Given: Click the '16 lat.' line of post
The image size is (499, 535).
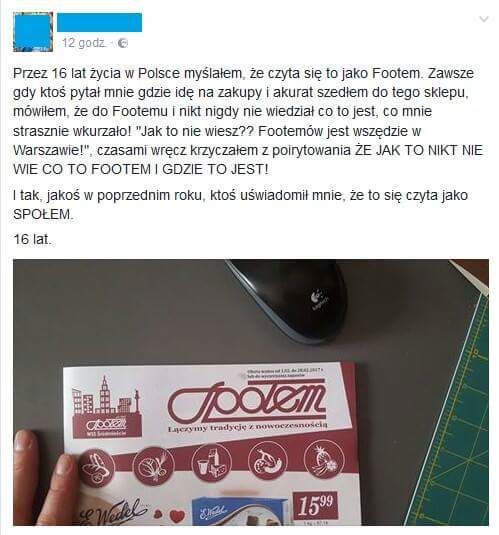Looking at the screenshot, I should pos(32,239).
